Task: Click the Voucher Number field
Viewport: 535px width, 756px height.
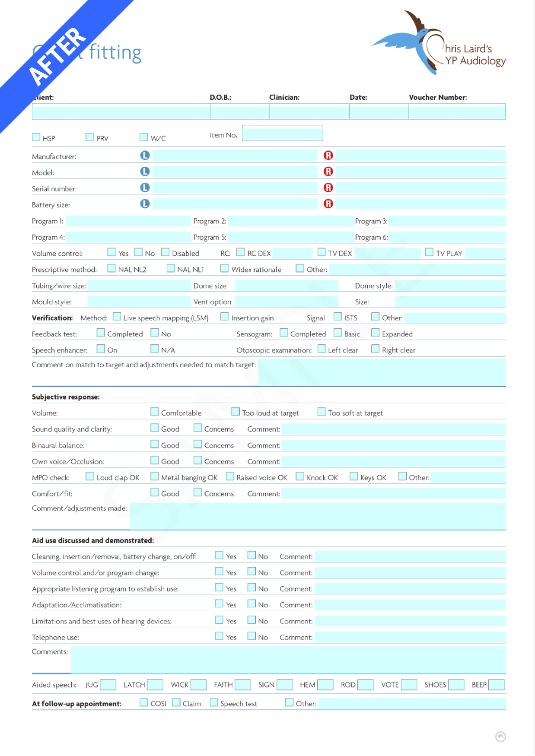Action: [457, 111]
